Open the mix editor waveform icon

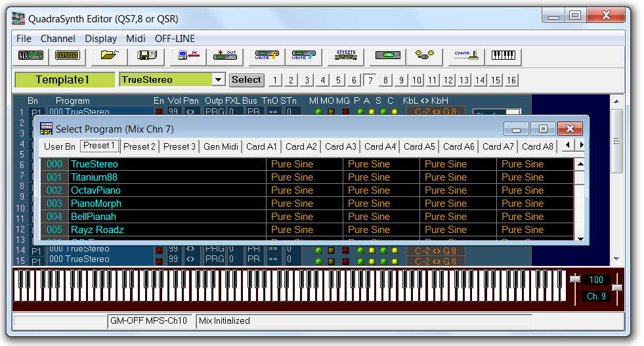click(31, 56)
